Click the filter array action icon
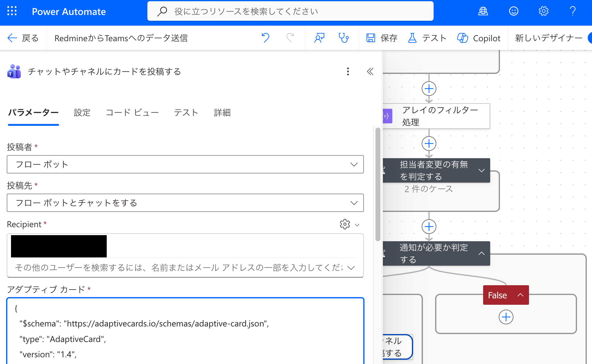The image size is (592, 364). pyautogui.click(x=387, y=116)
